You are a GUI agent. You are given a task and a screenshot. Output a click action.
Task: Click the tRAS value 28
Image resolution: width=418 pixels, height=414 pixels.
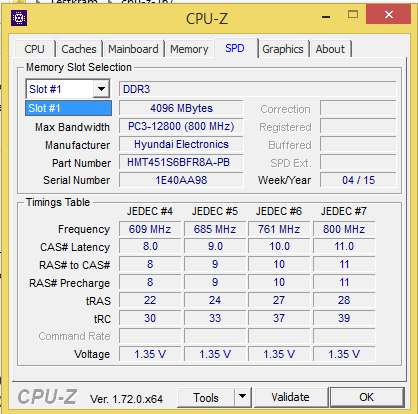(344, 300)
